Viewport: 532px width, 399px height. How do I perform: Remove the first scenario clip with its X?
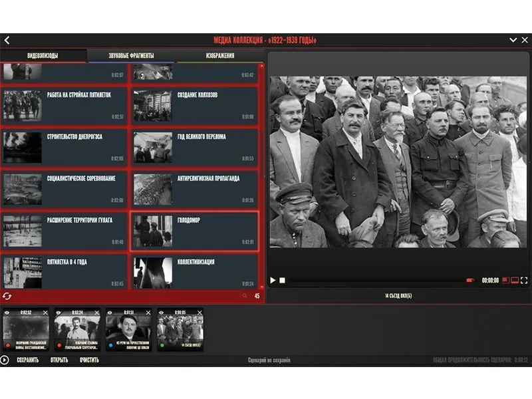tap(46, 312)
